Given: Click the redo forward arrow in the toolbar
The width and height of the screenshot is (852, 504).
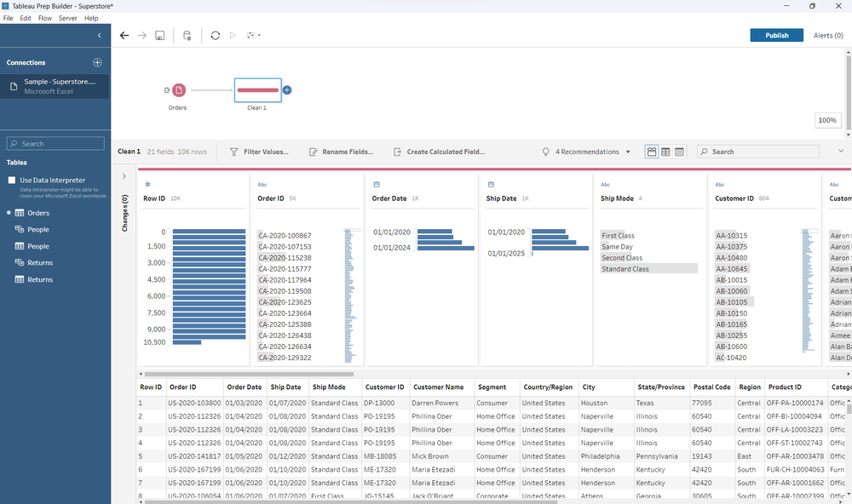Looking at the screenshot, I should pos(141,35).
